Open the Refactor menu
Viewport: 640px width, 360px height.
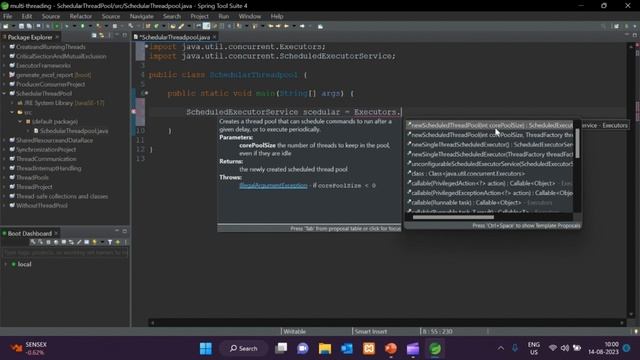80,16
